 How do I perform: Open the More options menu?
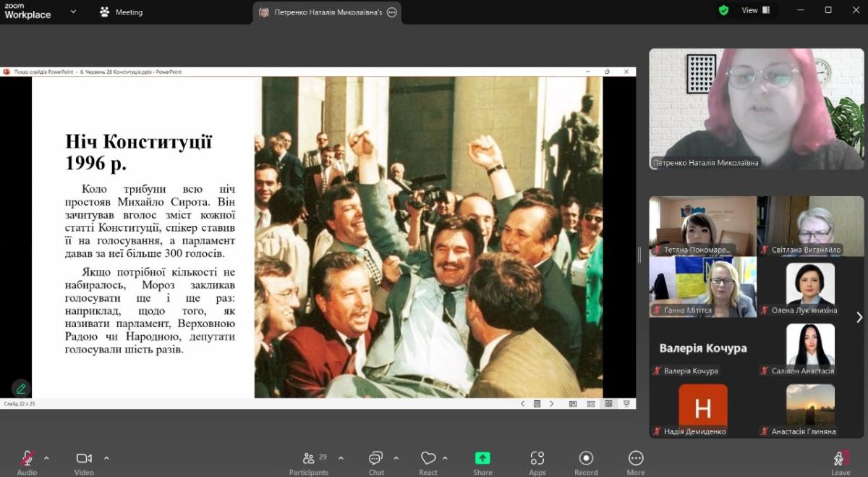[636, 459]
